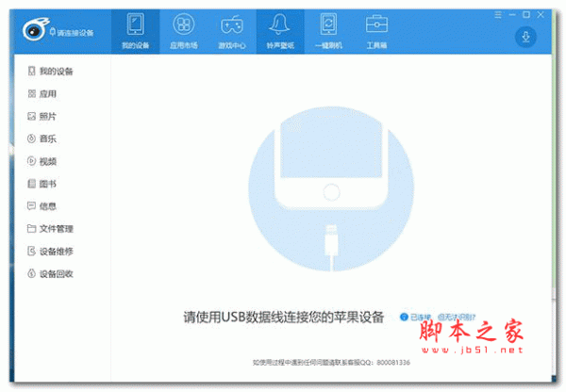Open 设备维修 device repair in the sidebar
Image resolution: width=566 pixels, height=392 pixels.
[x=51, y=251]
